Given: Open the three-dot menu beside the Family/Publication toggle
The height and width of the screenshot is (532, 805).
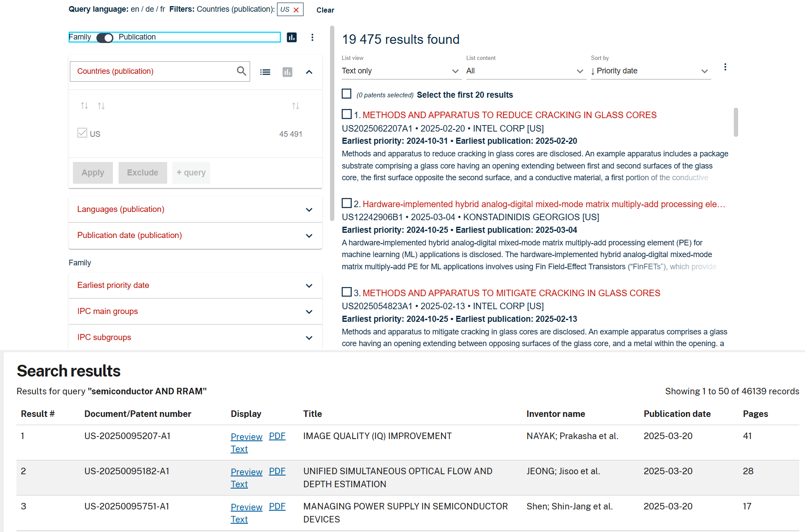Looking at the screenshot, I should pyautogui.click(x=312, y=37).
